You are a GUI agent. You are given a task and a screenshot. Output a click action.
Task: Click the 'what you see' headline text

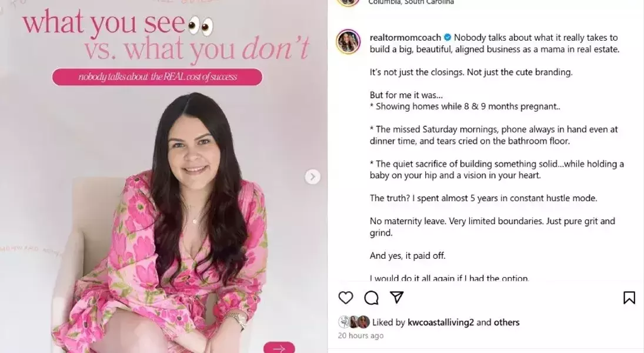pos(104,24)
